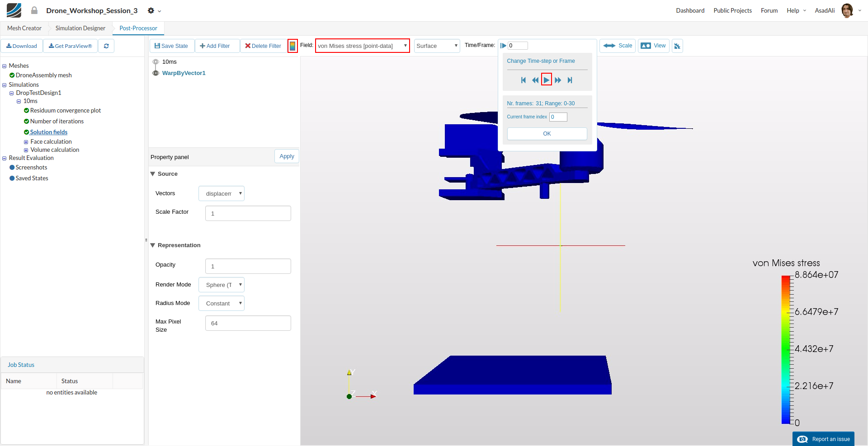The image size is (868, 446).
Task: Click the Time/Frame play icon
Action: (503, 46)
